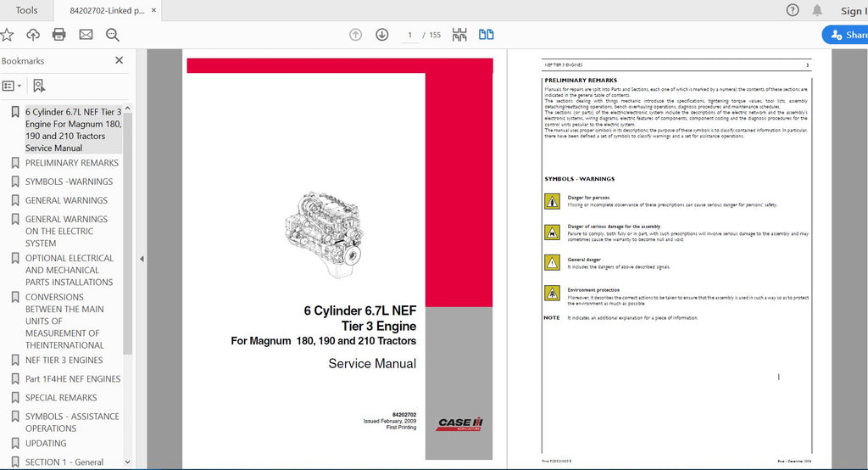Click bookmark icon beside SPECIAL REMARKS
Screen dimensions: 868x470
tap(15, 398)
